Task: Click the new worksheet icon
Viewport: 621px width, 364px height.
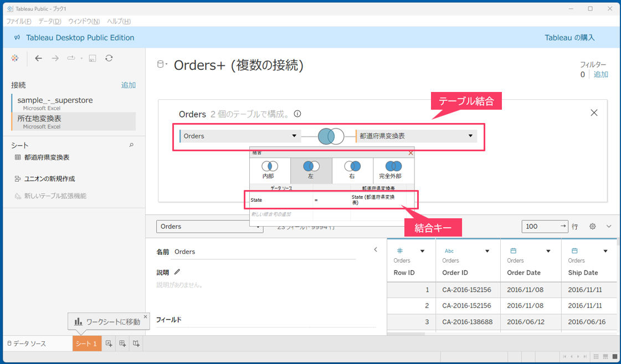Action: pos(109,344)
